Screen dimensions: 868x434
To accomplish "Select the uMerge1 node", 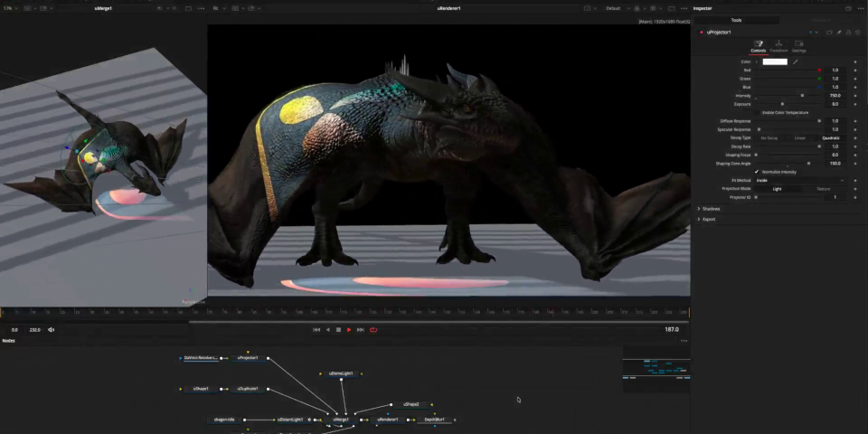I will [x=341, y=420].
